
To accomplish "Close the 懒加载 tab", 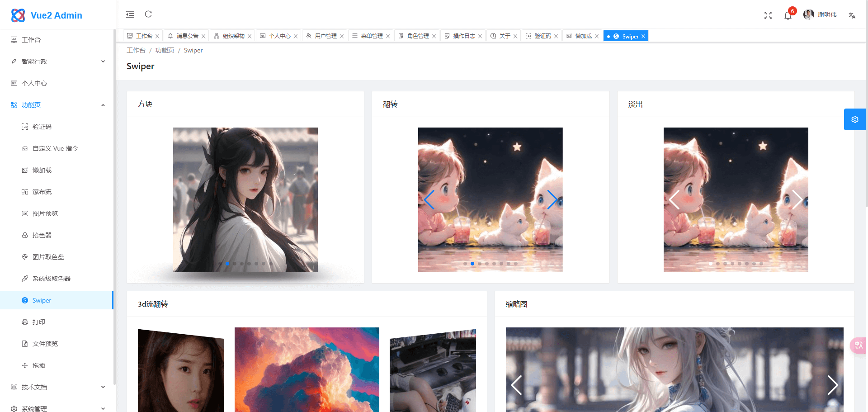I will 597,36.
